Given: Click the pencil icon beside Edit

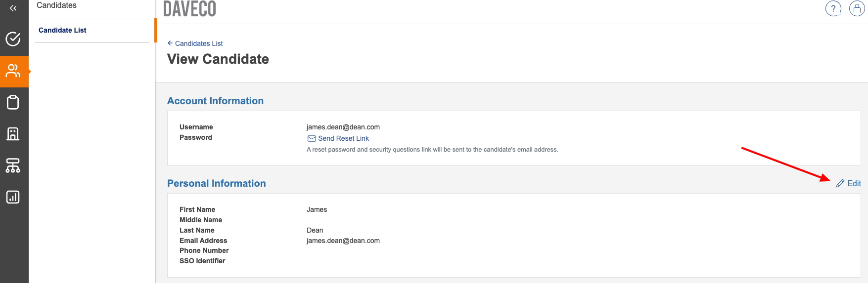Looking at the screenshot, I should [840, 184].
